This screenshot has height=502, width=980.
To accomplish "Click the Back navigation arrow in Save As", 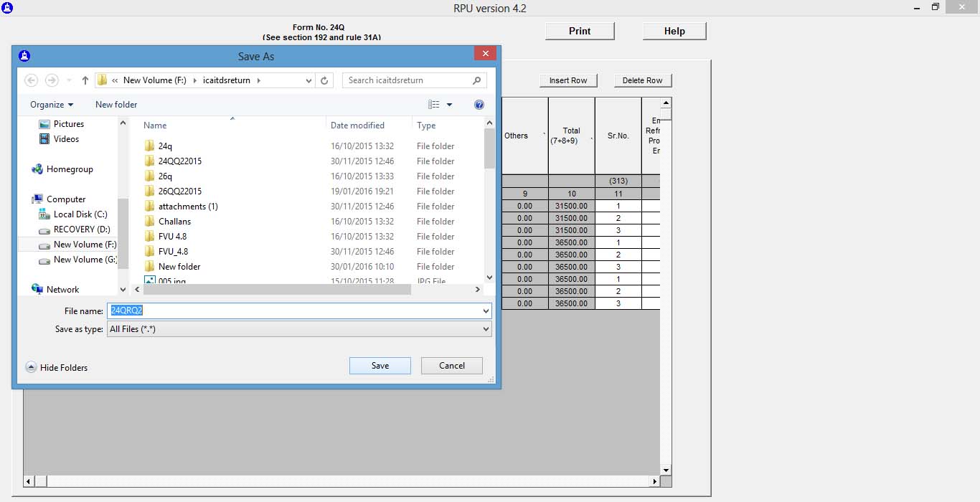I will click(x=31, y=80).
